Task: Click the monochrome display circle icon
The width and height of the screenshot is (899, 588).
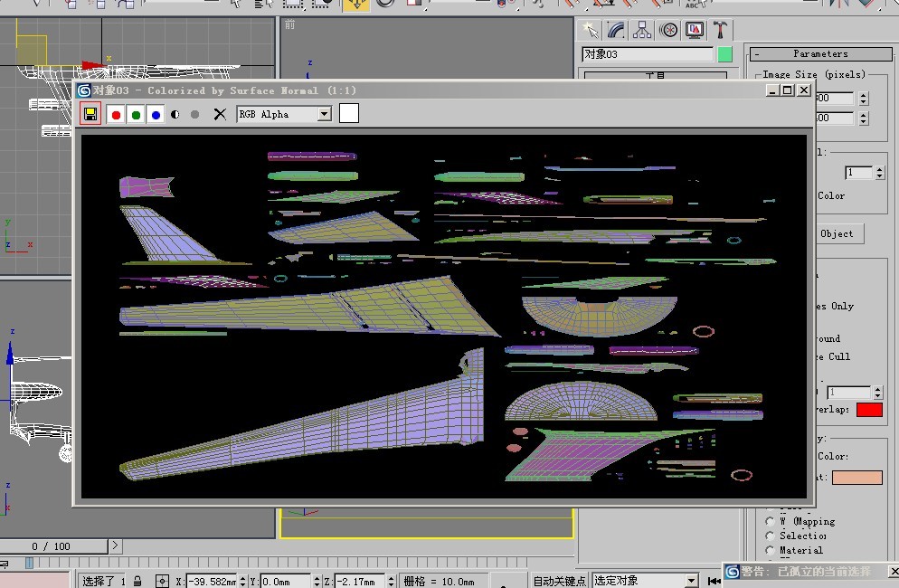Action: (194, 114)
